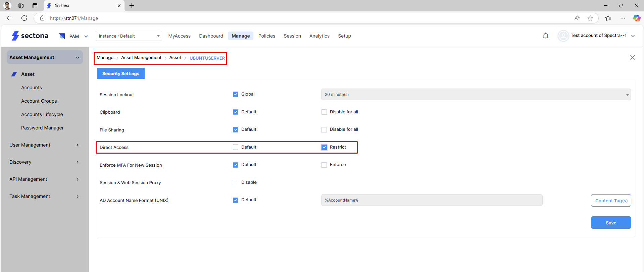This screenshot has width=644, height=272.
Task: Toggle the Clipboard Default checkbox
Action: click(236, 112)
